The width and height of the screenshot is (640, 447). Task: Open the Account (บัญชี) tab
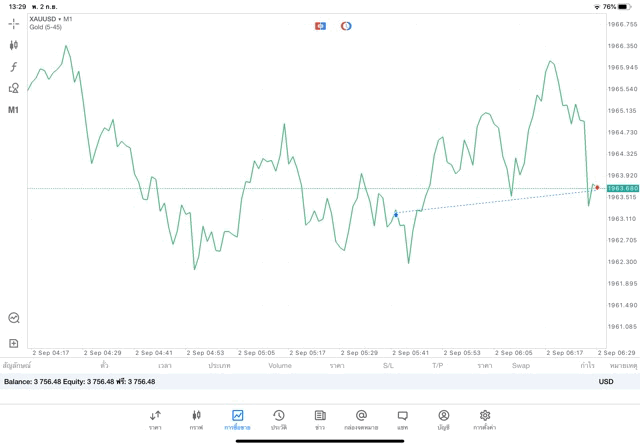(x=443, y=419)
